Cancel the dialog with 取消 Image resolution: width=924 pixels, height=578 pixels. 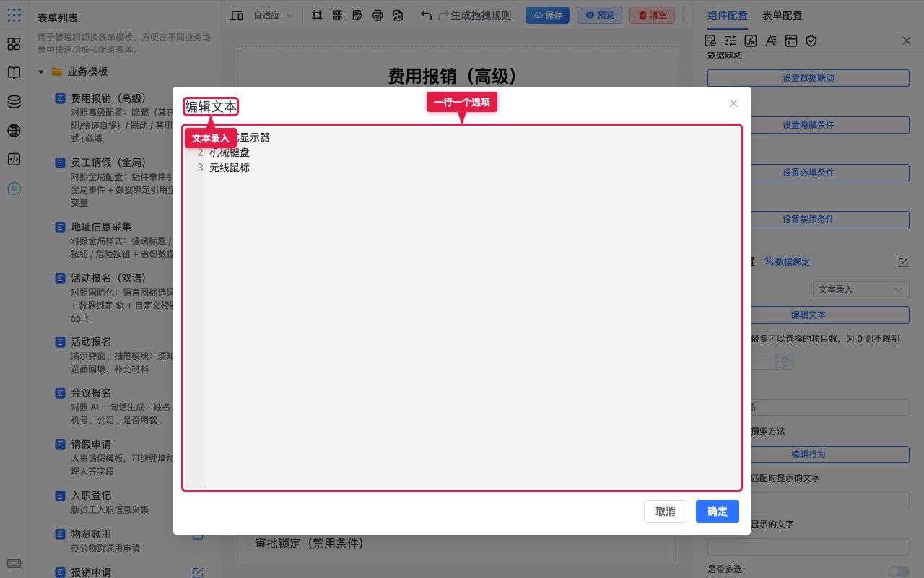(666, 512)
